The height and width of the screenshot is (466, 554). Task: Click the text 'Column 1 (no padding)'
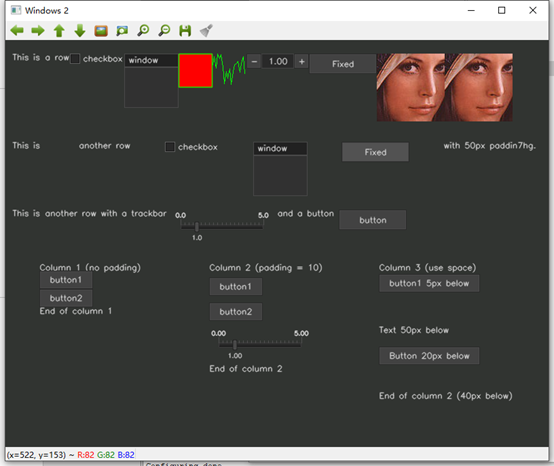(x=90, y=267)
